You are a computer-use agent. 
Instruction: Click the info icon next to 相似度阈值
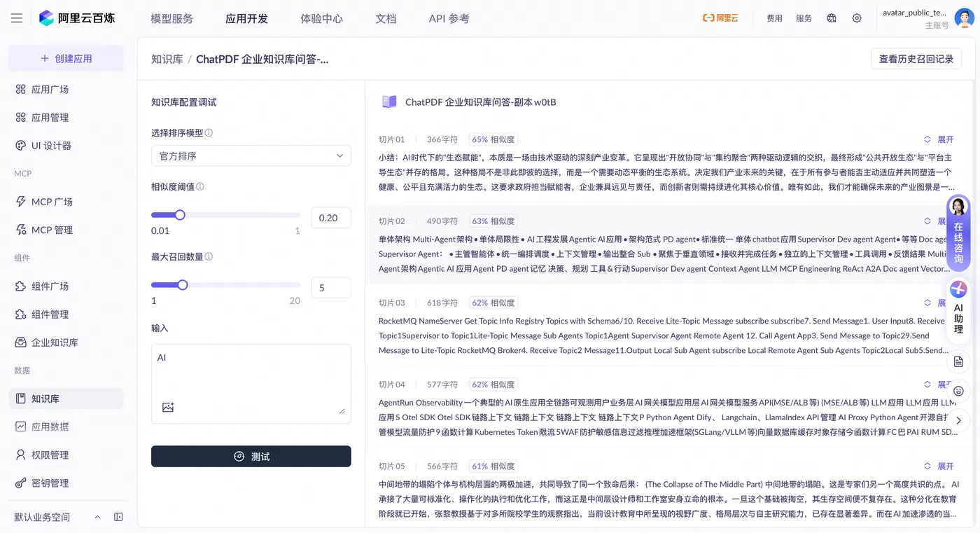click(x=200, y=187)
